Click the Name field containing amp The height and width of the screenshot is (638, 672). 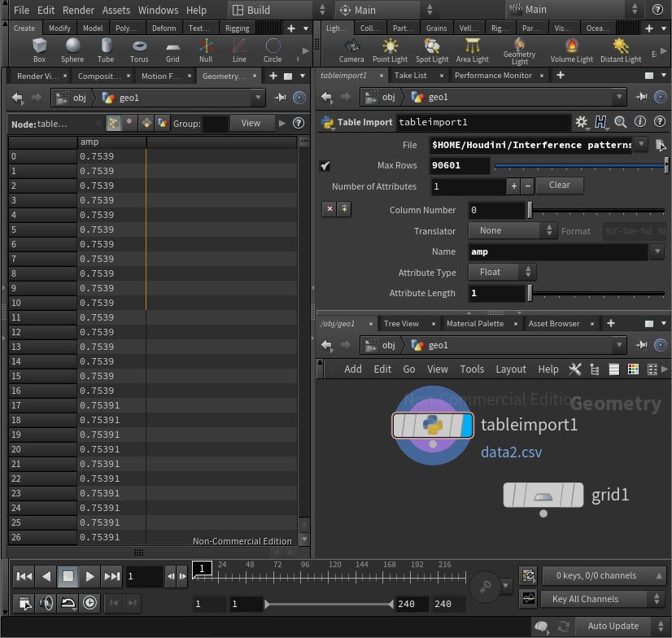(557, 251)
